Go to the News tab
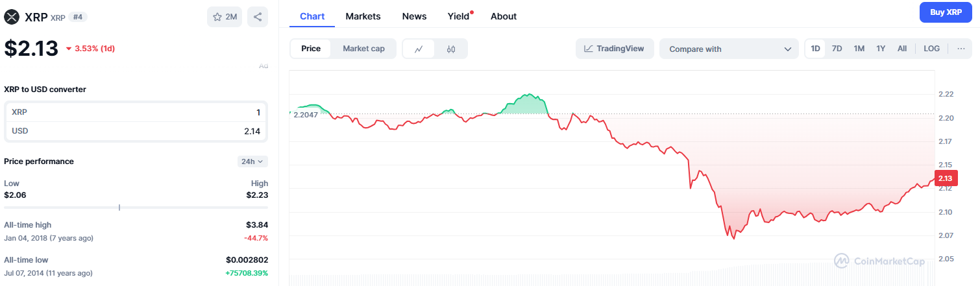 [414, 16]
